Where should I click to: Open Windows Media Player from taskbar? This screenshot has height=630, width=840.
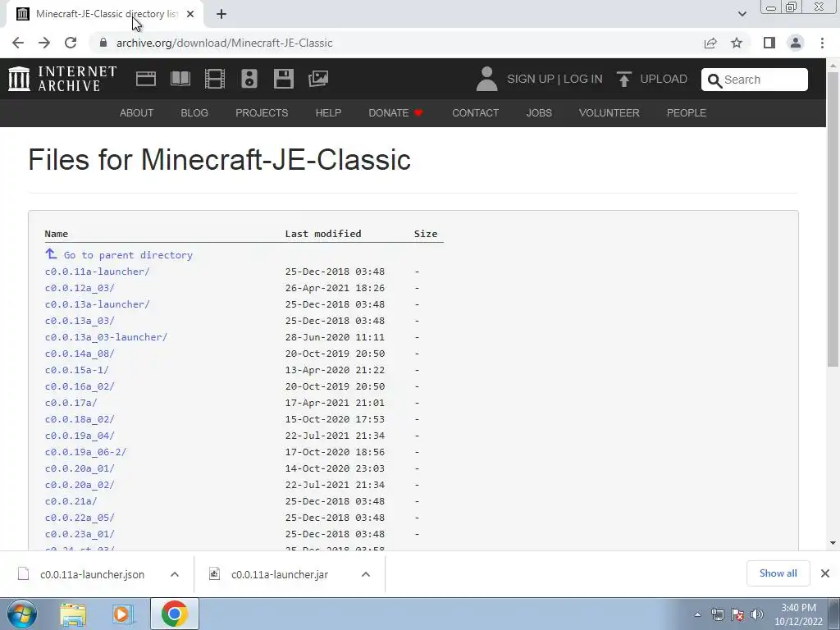point(123,614)
